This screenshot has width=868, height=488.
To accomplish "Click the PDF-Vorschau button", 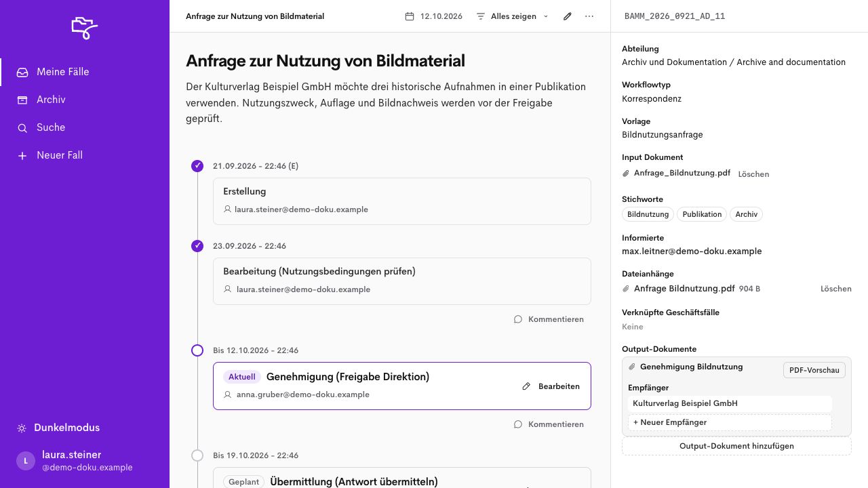I will click(x=814, y=370).
